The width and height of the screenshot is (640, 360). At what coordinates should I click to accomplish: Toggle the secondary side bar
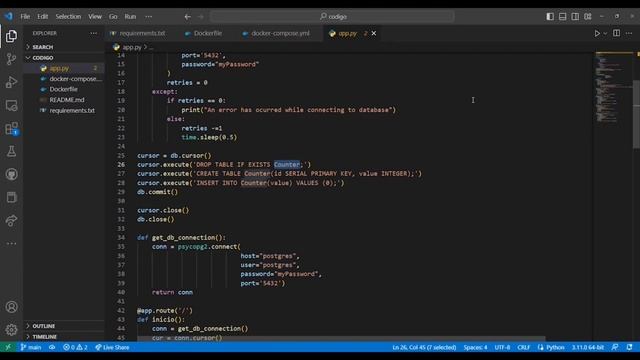pyautogui.click(x=575, y=16)
